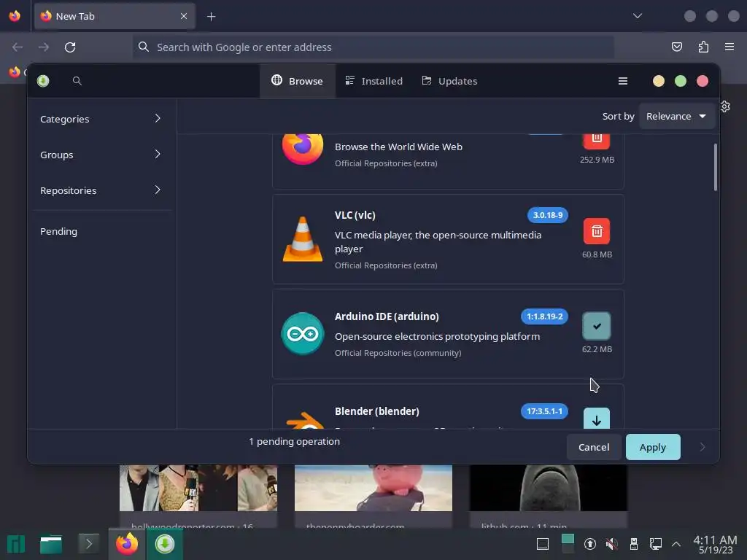The width and height of the screenshot is (747, 560).
Task: Open the Pamac search icon
Action: click(x=77, y=81)
